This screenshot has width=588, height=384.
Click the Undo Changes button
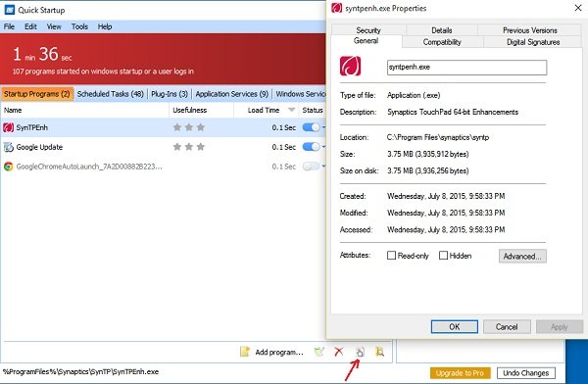(525, 373)
